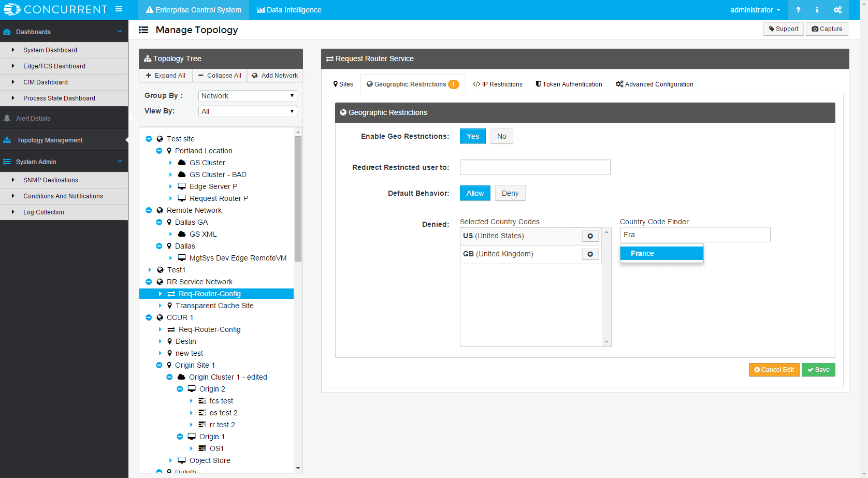Screen dimensions: 868x478
Task: Click Expand All in Topology Tree
Action: [166, 76]
